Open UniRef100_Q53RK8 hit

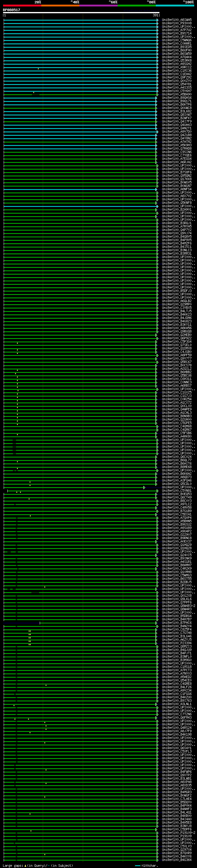tap(177, 61)
